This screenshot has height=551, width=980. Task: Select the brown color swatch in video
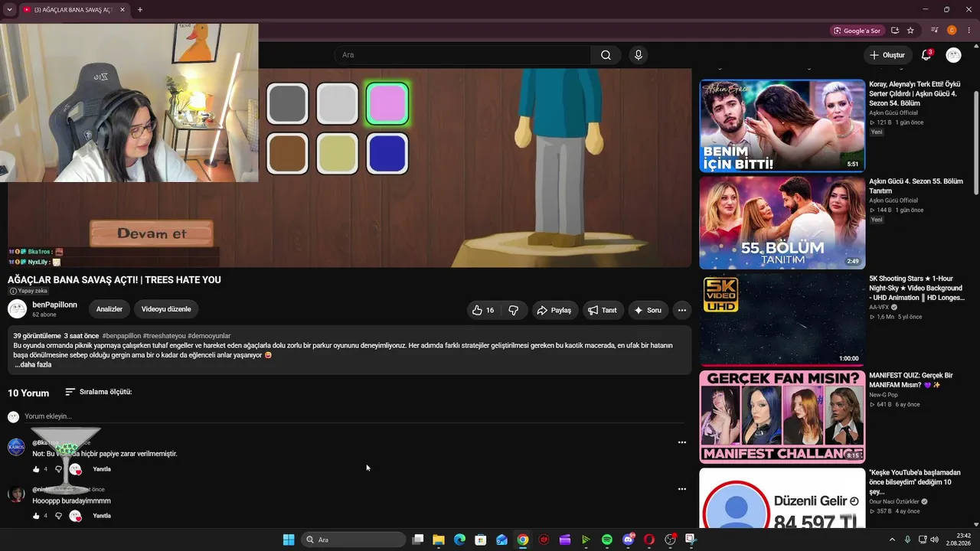[x=287, y=153]
